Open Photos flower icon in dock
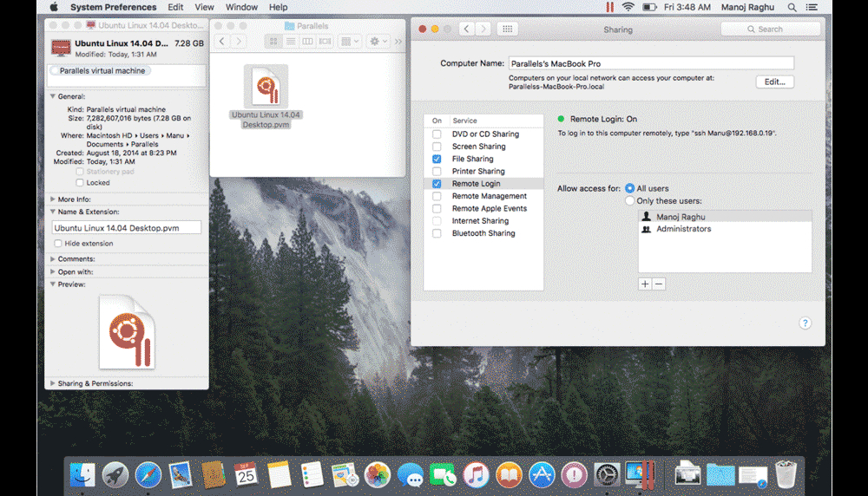This screenshot has width=868, height=496. coord(378,474)
